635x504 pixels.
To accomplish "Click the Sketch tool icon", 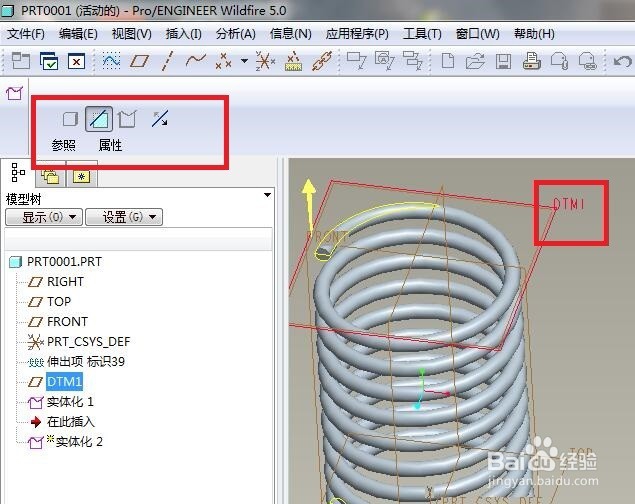I will 111,62.
